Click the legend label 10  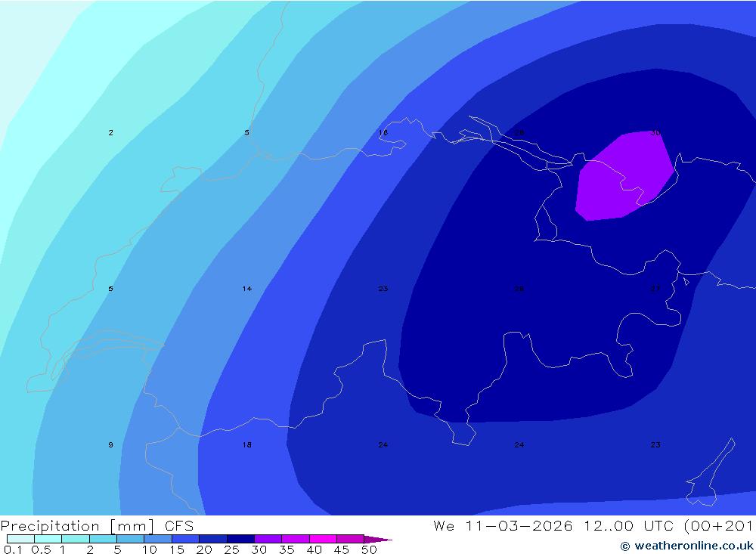point(150,549)
